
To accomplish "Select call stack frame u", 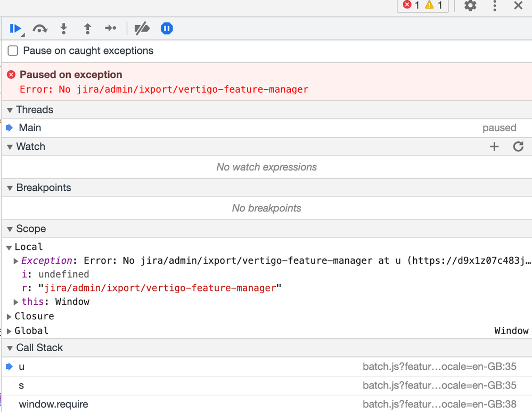I will pos(267,367).
